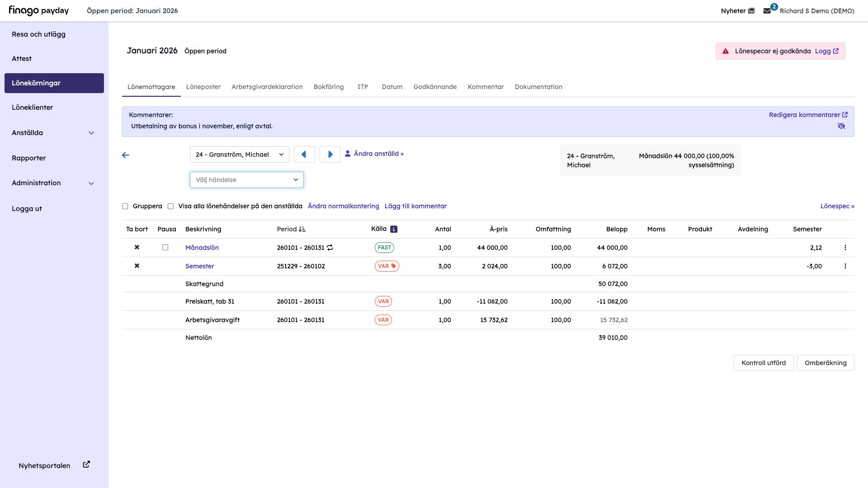
Task: Open the employee selector dropdown
Action: [x=240, y=155]
